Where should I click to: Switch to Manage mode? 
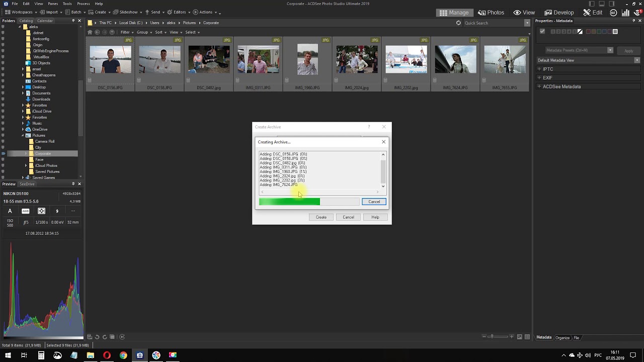point(454,13)
